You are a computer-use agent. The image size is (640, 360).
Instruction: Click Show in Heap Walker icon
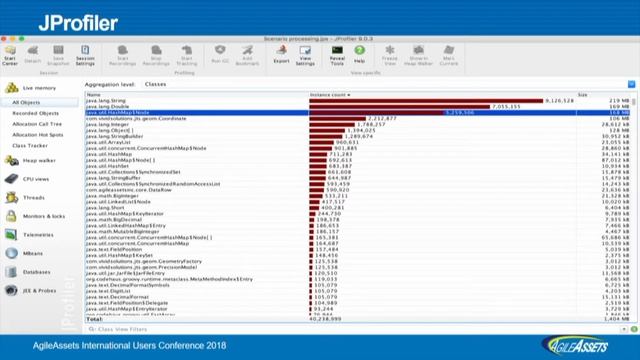tap(418, 55)
